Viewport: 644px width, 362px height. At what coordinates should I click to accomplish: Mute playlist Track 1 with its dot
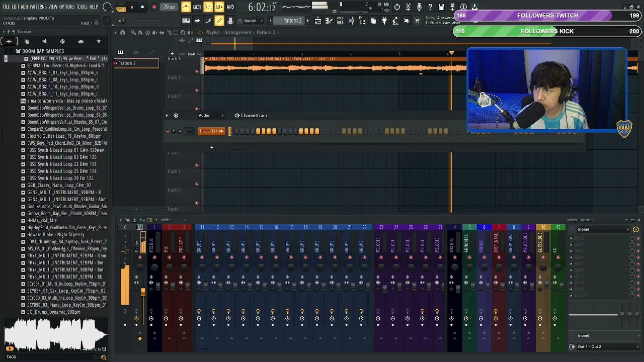tap(196, 71)
